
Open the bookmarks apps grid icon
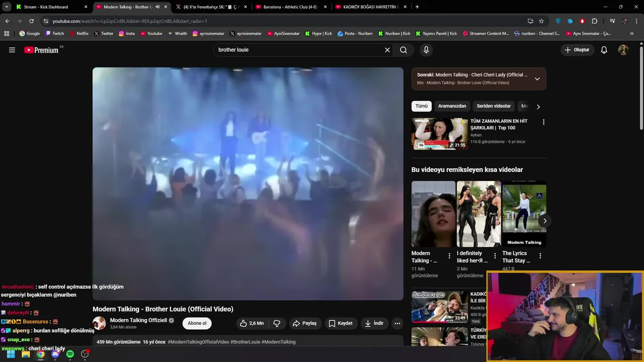coord(7,34)
